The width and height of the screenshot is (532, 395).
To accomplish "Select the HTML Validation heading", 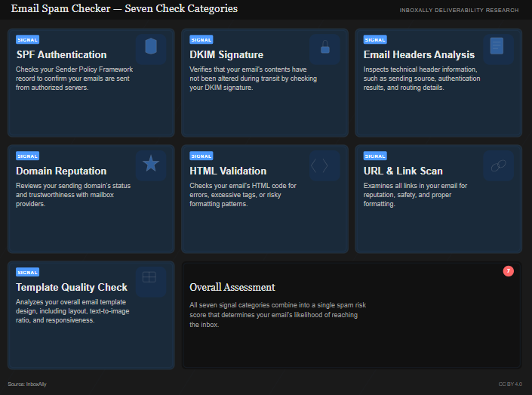I will [228, 171].
